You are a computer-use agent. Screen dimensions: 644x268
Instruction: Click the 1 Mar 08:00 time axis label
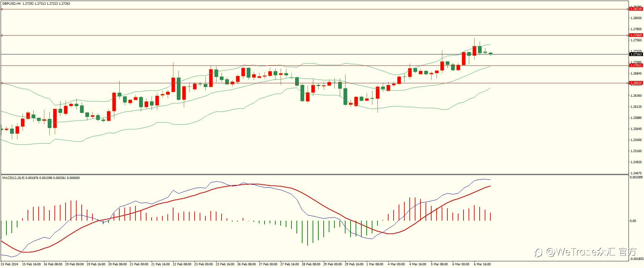[x=375, y=264]
